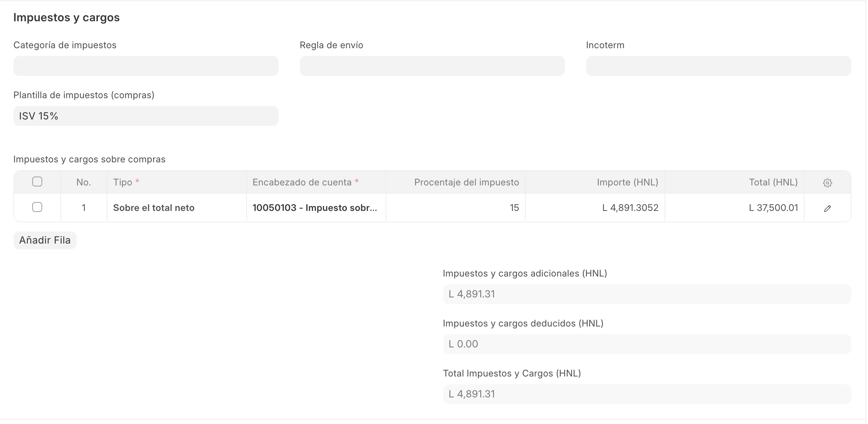Tick select-all checkbox in table header
Image resolution: width=868 pixels, height=424 pixels.
pyautogui.click(x=37, y=182)
